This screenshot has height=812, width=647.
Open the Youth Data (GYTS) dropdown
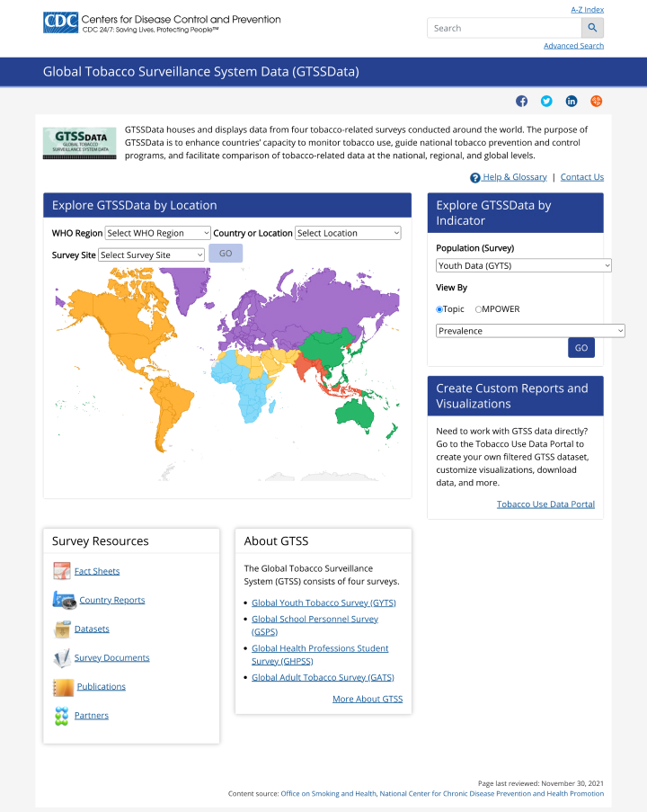pos(524,265)
